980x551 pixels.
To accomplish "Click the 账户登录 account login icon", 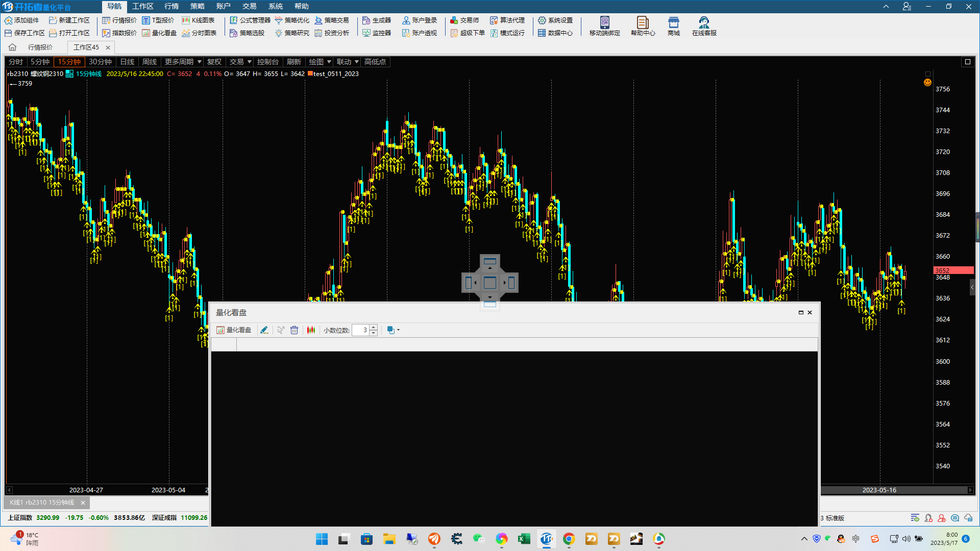I will (420, 20).
